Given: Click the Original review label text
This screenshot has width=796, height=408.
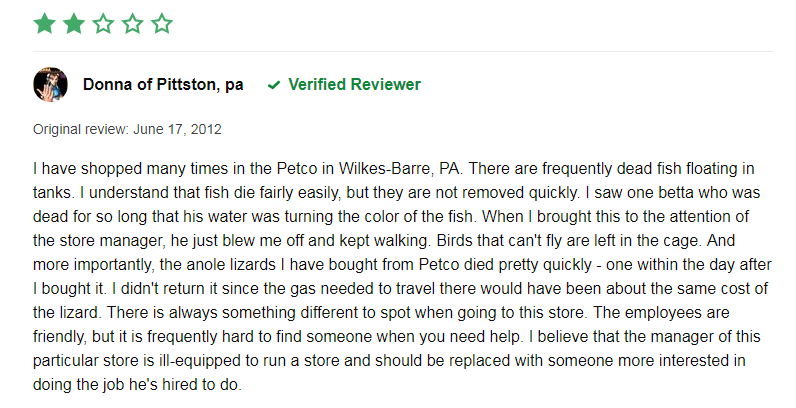Looking at the screenshot, I should click(x=81, y=129).
